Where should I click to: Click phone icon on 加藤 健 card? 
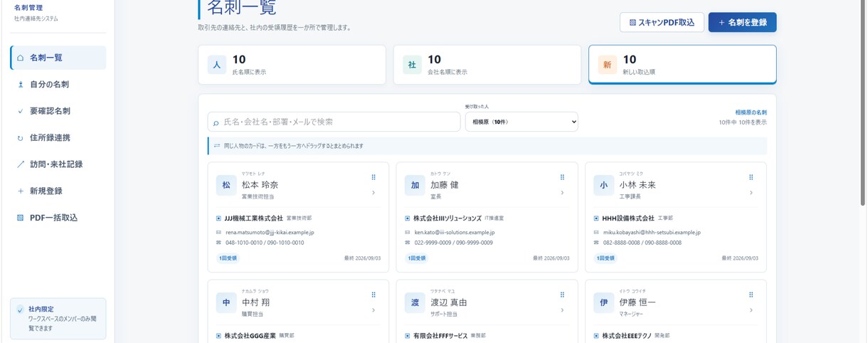pyautogui.click(x=408, y=243)
